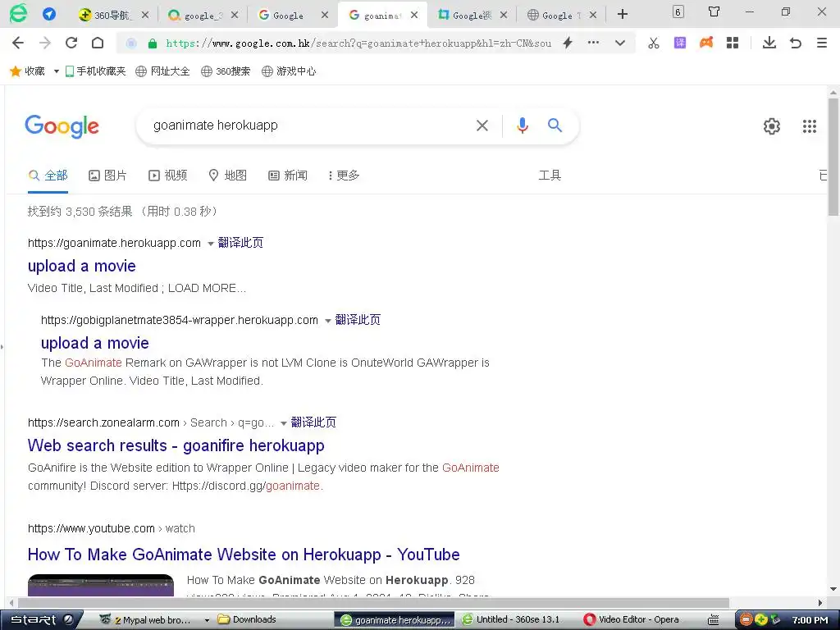Open the browser home page
Screen dimensions: 840x630
click(98, 43)
